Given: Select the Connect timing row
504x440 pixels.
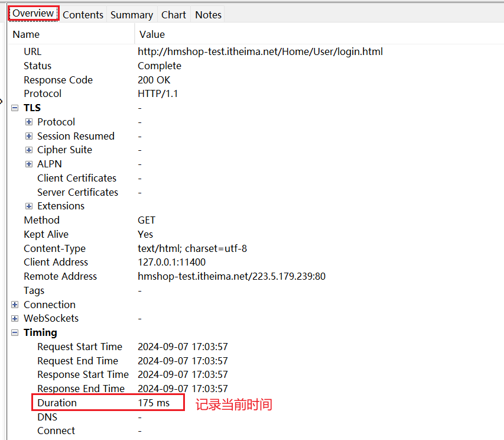Looking at the screenshot, I should tap(56, 431).
